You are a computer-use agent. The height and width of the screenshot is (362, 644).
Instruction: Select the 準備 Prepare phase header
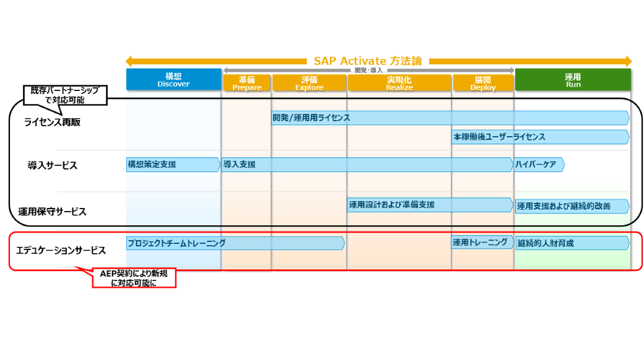point(246,83)
